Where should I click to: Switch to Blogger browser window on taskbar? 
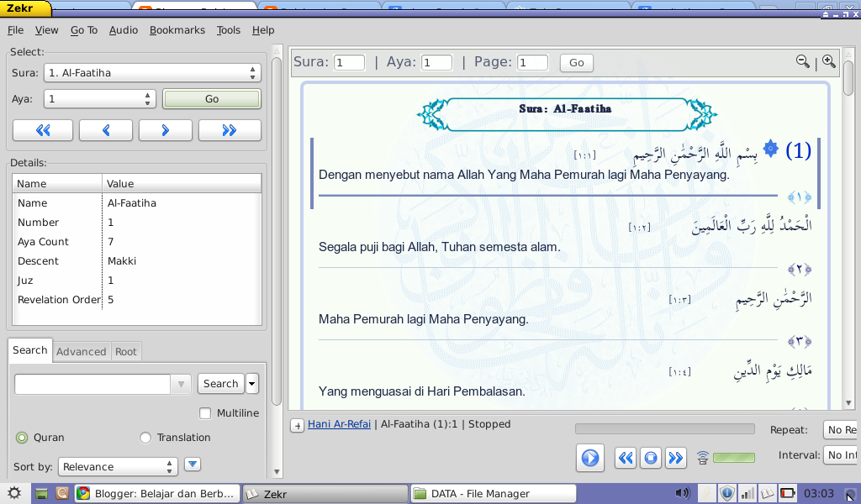(x=158, y=494)
